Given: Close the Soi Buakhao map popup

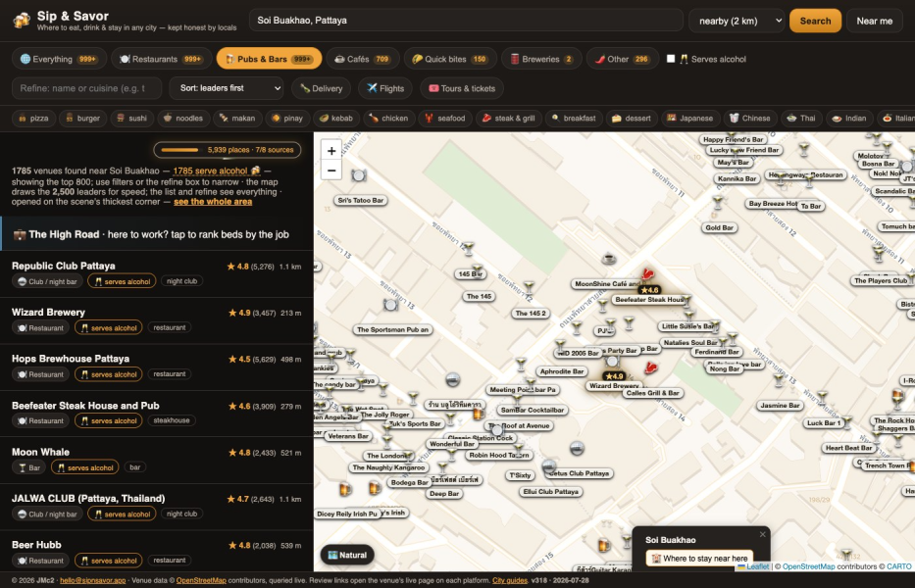Looking at the screenshot, I should pyautogui.click(x=762, y=534).
